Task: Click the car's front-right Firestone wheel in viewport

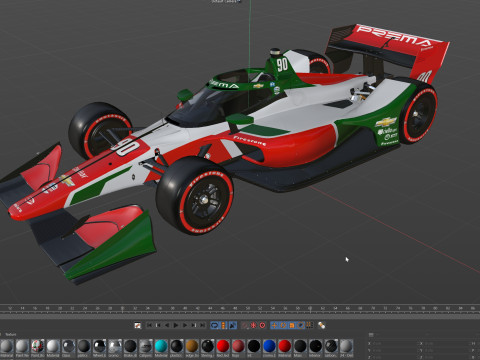Action: [196, 196]
